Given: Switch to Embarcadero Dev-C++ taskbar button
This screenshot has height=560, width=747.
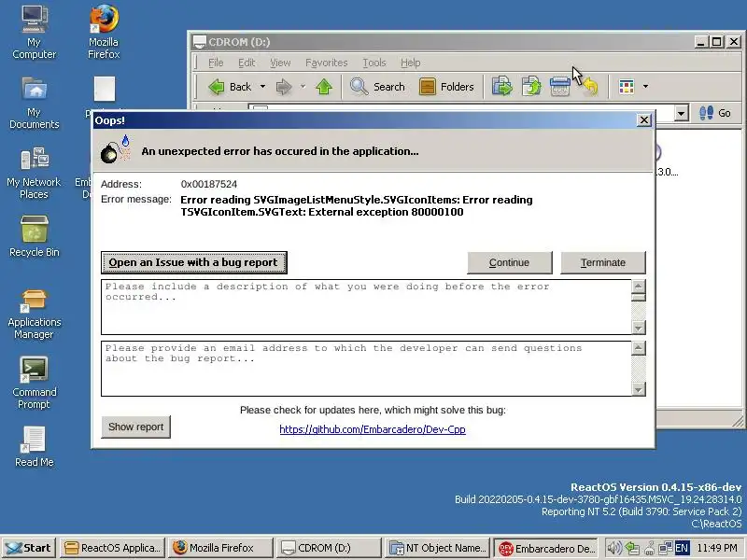Looking at the screenshot, I should [546, 548].
